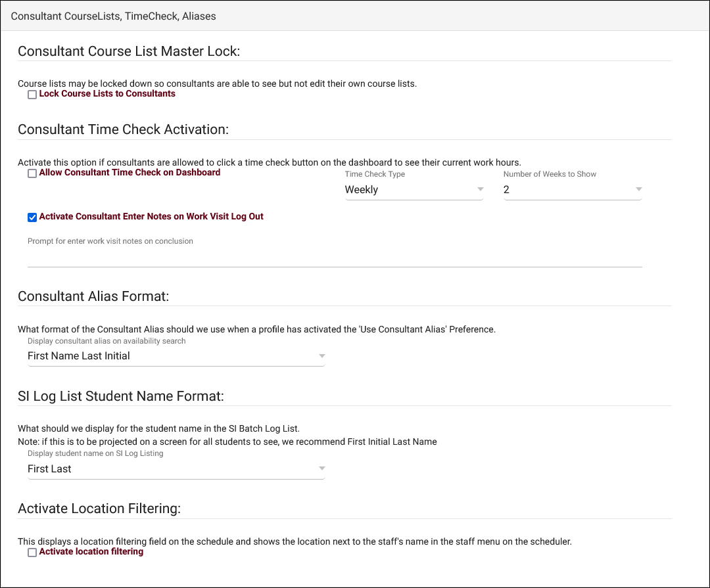Expand the SI Log student name arrow
710x588 pixels.
[321, 469]
